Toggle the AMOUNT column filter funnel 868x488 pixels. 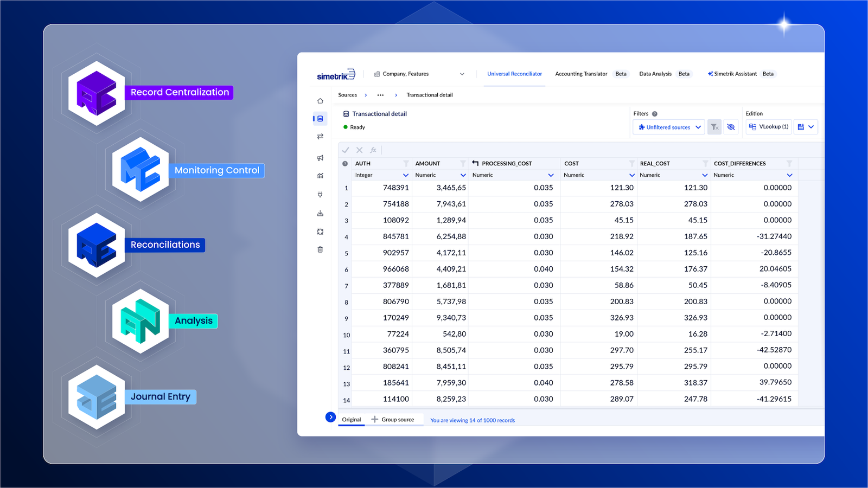[x=463, y=163]
